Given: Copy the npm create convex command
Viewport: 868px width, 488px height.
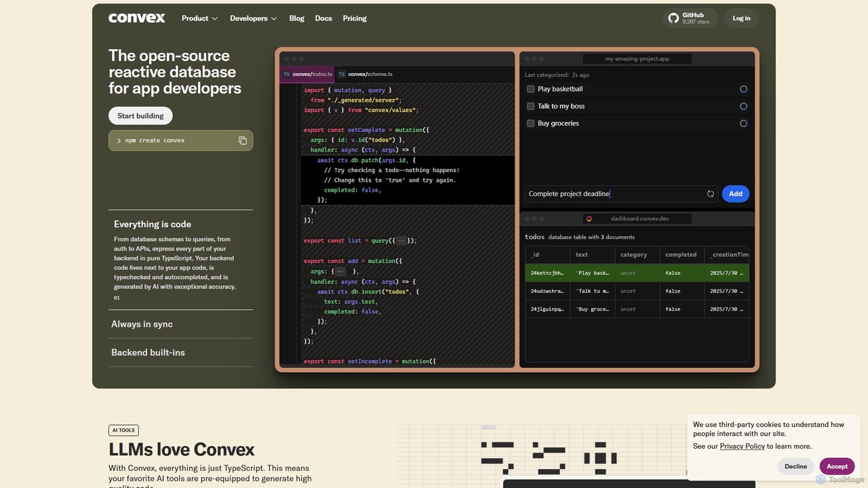Looking at the screenshot, I should click(242, 140).
